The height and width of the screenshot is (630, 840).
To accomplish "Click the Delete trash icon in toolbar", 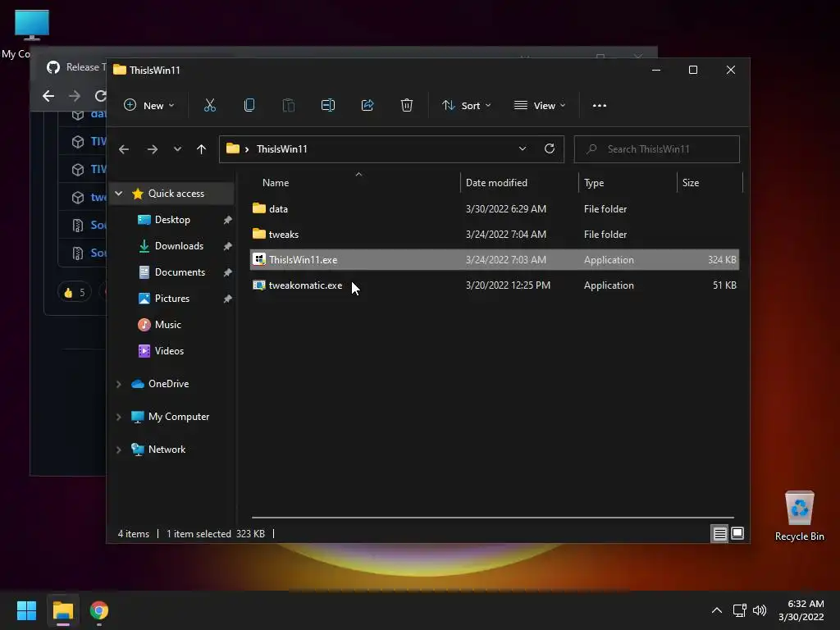I will 407,106.
